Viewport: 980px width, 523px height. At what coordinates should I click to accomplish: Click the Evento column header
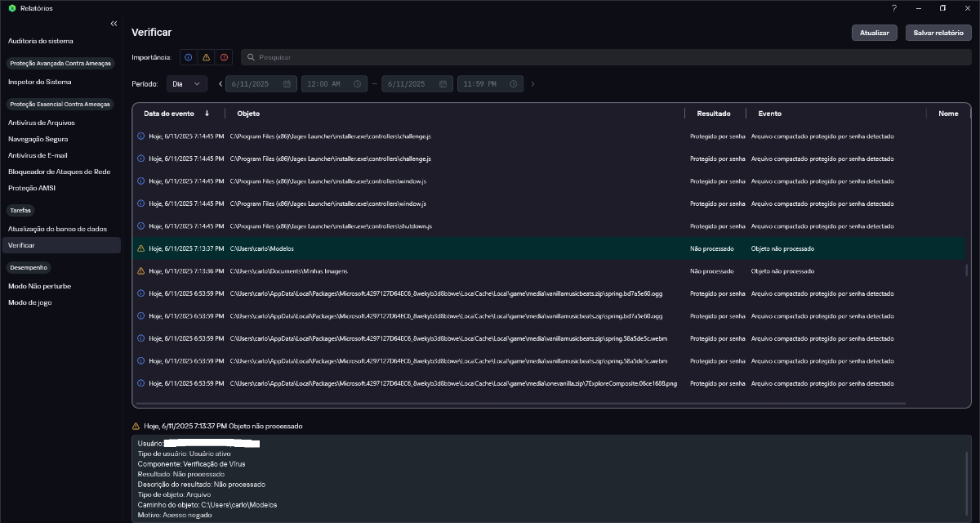770,114
